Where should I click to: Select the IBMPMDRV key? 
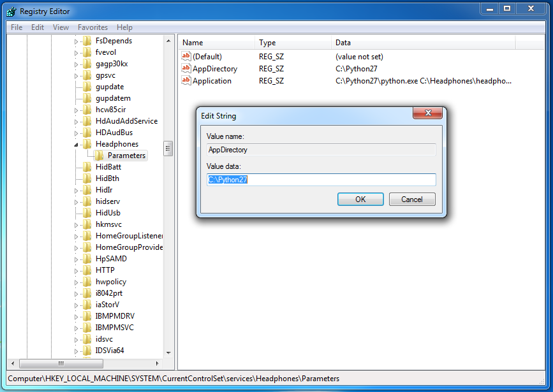click(115, 316)
